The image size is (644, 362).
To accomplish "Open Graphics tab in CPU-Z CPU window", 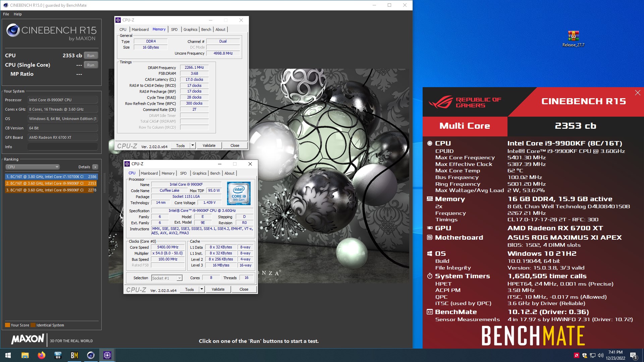I will click(200, 173).
